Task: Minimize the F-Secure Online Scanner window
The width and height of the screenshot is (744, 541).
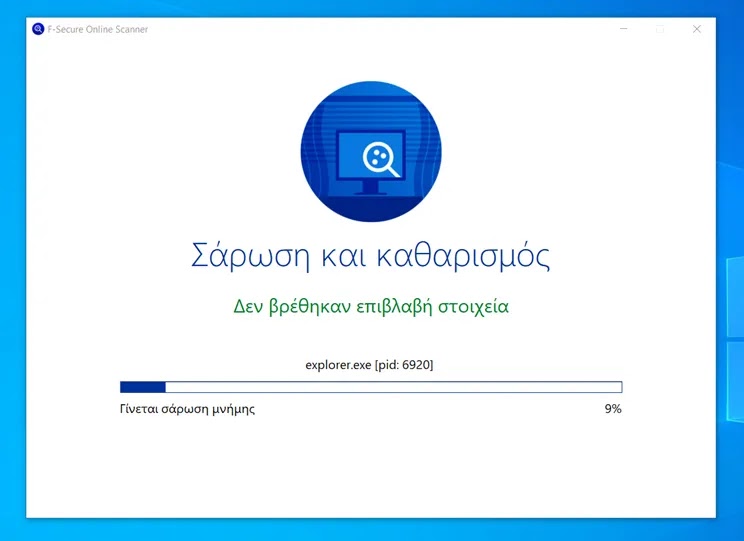Action: click(623, 29)
